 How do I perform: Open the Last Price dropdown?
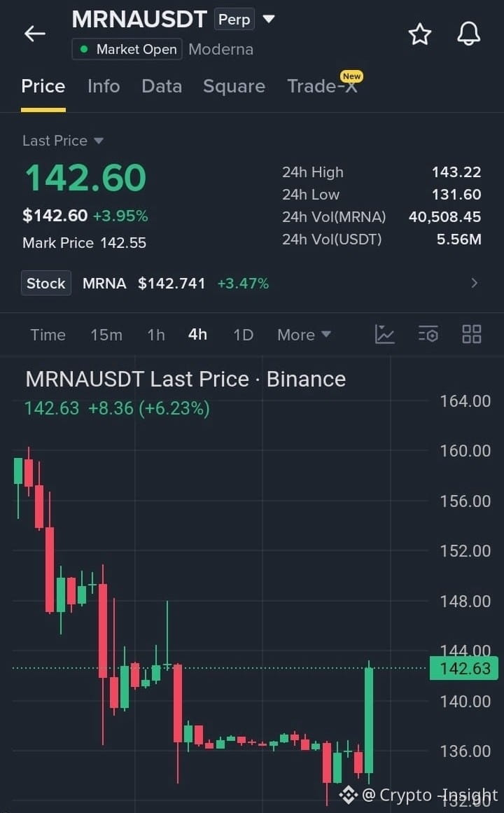click(62, 141)
